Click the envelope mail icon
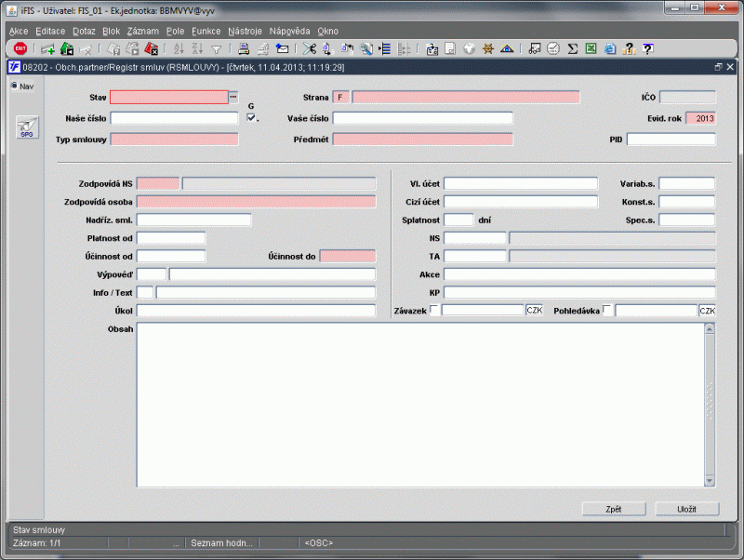Image resolution: width=744 pixels, height=560 pixels. pyautogui.click(x=283, y=48)
